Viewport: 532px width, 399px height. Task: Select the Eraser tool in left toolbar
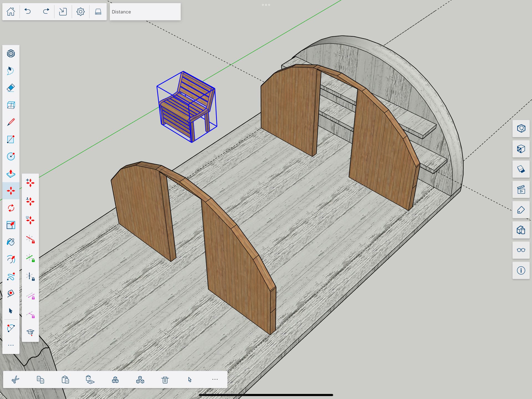click(11, 88)
